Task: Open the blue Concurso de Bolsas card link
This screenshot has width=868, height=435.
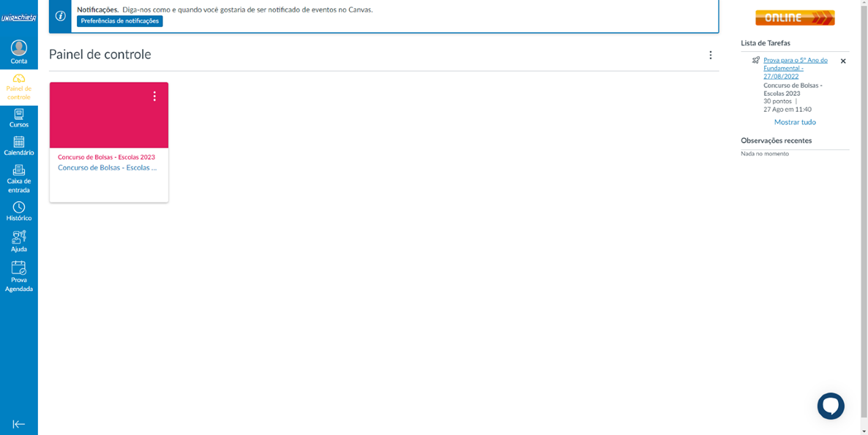Action: pos(108,167)
